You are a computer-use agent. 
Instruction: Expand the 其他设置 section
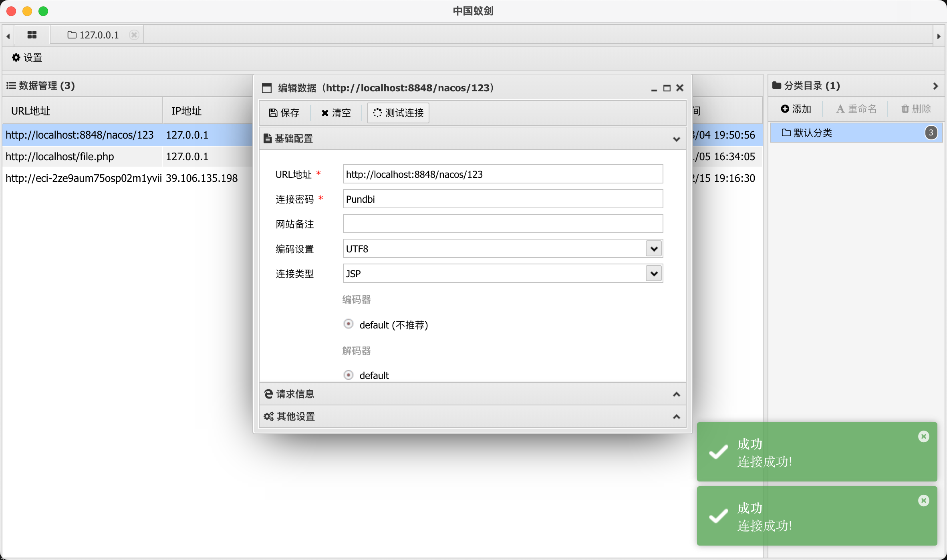pyautogui.click(x=677, y=417)
